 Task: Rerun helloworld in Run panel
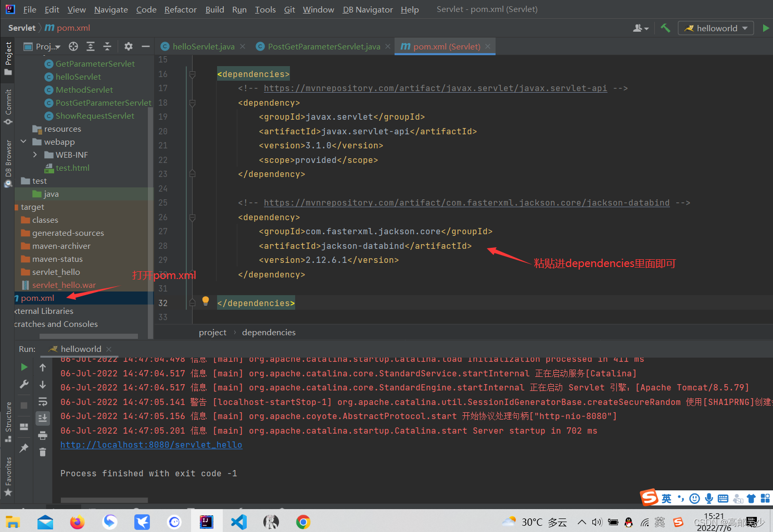click(24, 367)
